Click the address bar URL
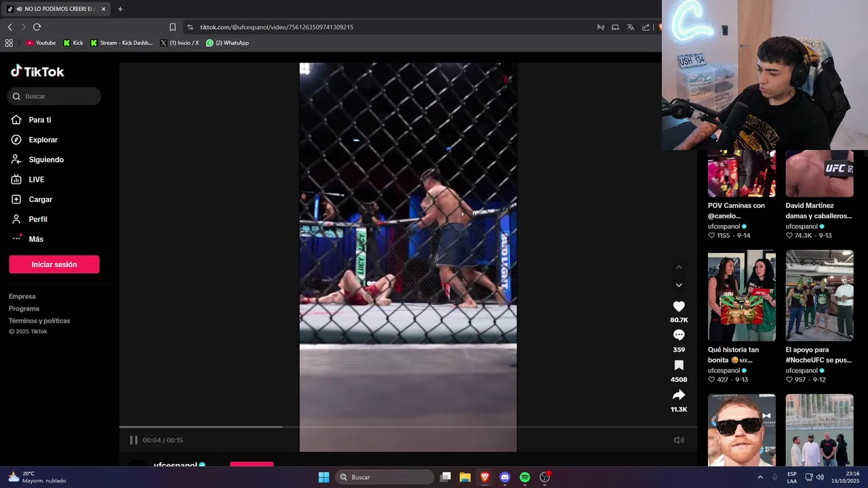The width and height of the screenshot is (868, 488). click(277, 27)
